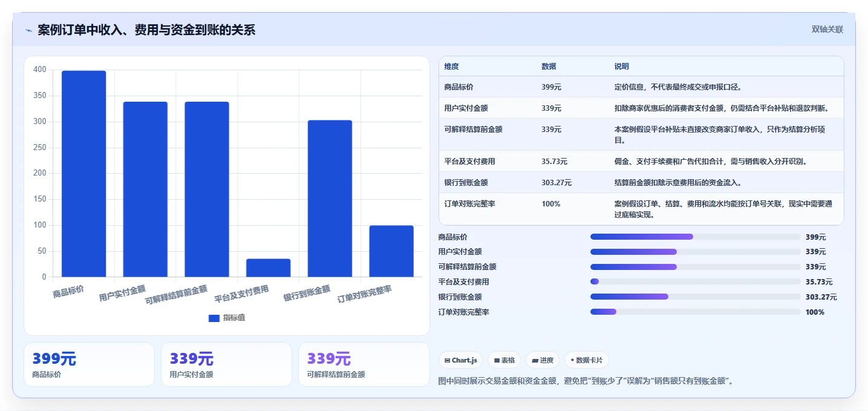
Task: Click the 数据 column header
Action: pyautogui.click(x=549, y=67)
